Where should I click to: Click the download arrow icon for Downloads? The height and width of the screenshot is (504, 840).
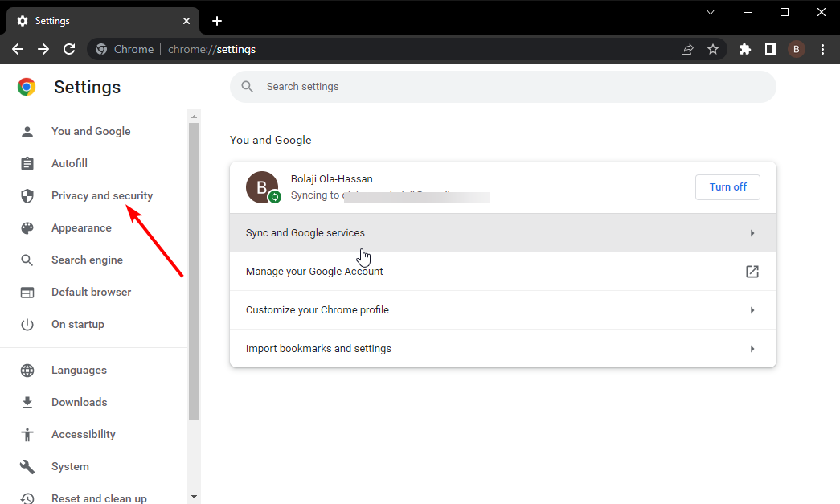[27, 402]
